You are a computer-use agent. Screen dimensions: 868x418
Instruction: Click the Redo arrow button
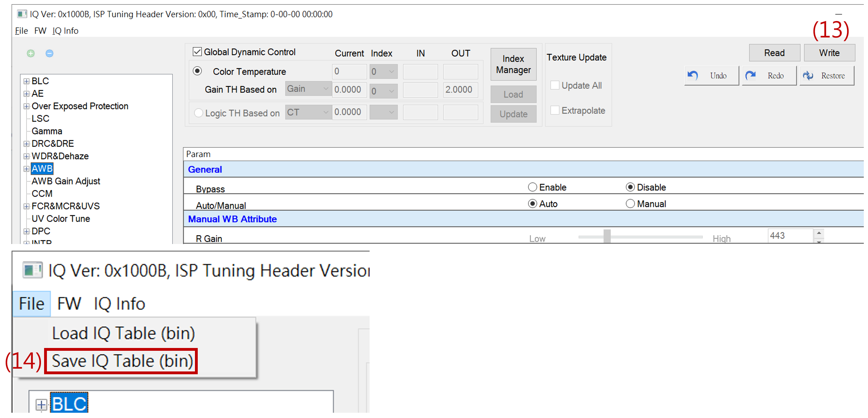tap(769, 76)
